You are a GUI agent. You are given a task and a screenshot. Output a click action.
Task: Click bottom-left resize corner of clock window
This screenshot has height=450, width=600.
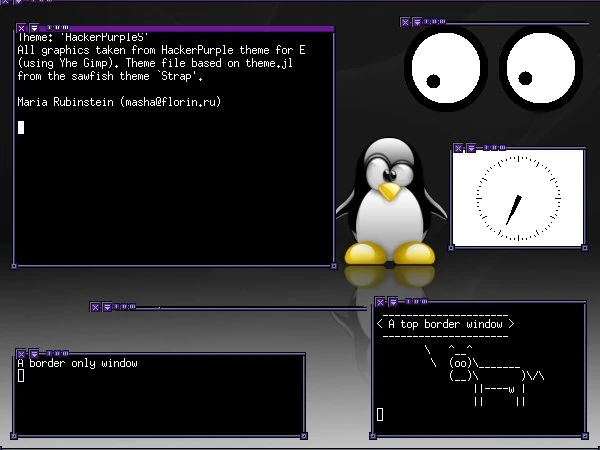point(451,248)
